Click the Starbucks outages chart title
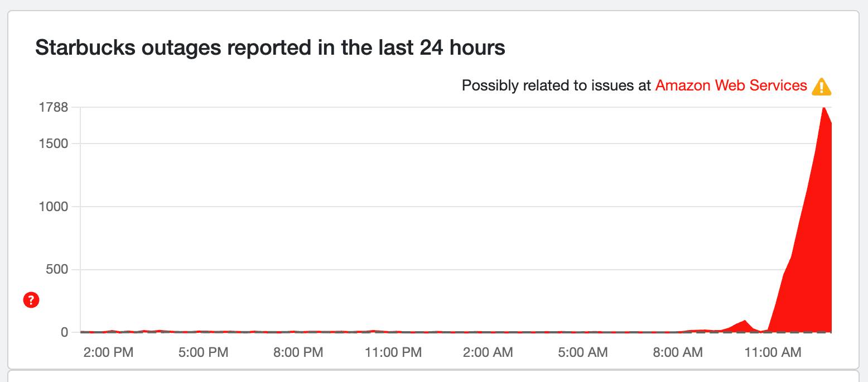The image size is (868, 382). (270, 48)
